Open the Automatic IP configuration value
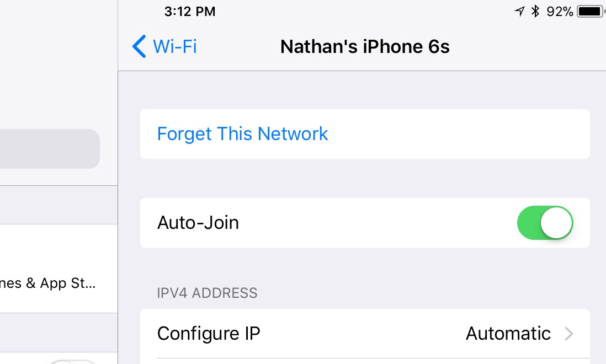This screenshot has width=606, height=364. pyautogui.click(x=508, y=334)
